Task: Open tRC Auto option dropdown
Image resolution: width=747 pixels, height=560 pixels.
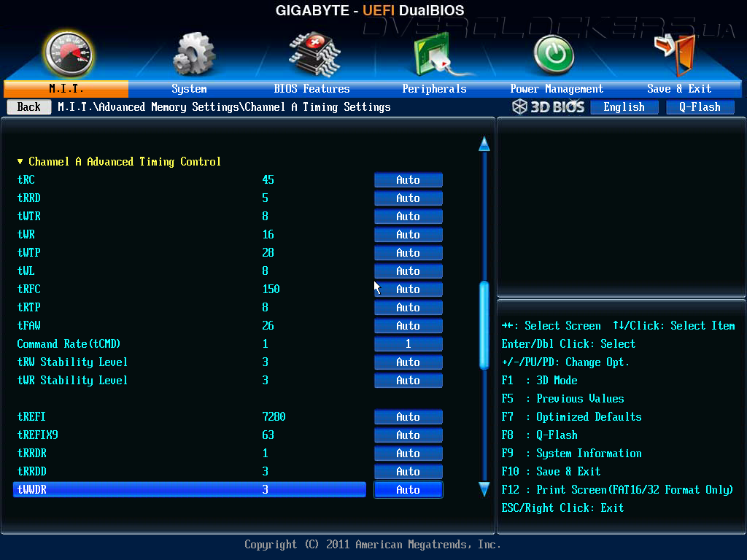Action: coord(409,180)
